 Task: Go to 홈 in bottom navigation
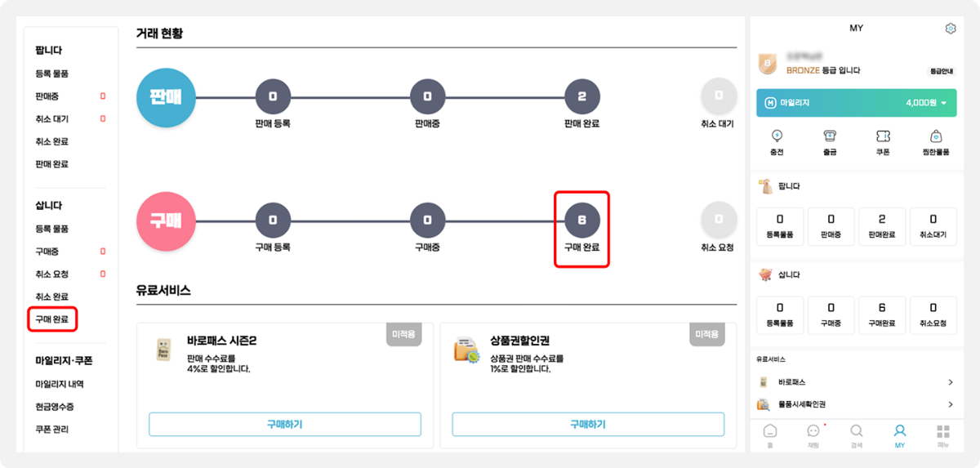pos(769,435)
